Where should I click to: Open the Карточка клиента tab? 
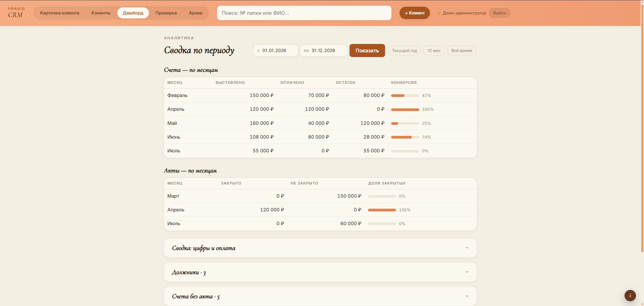point(60,13)
